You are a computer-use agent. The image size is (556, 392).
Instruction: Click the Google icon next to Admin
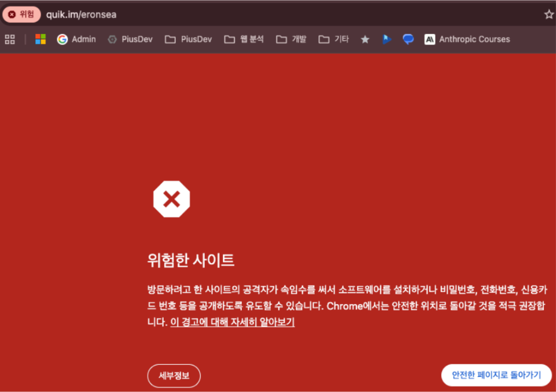(61, 39)
